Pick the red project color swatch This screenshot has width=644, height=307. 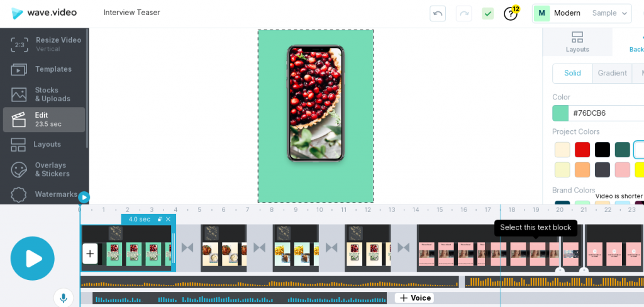point(582,150)
